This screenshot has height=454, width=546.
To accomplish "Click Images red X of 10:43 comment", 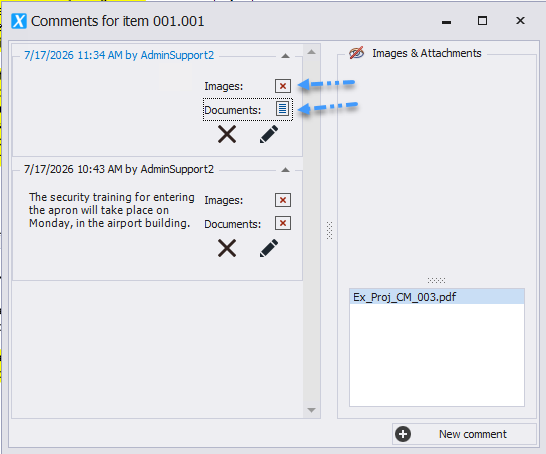I will 283,200.
